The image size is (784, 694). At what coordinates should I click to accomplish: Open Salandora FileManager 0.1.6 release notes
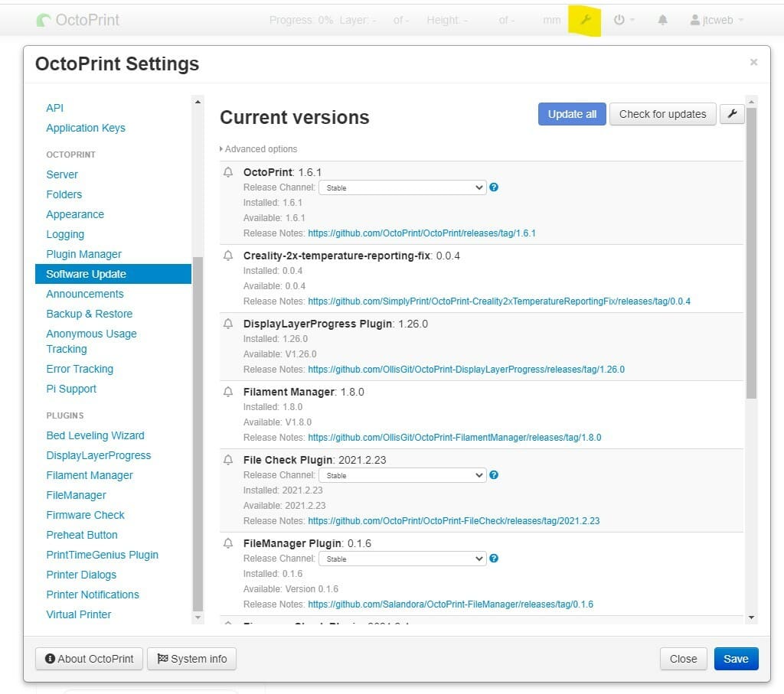[450, 604]
